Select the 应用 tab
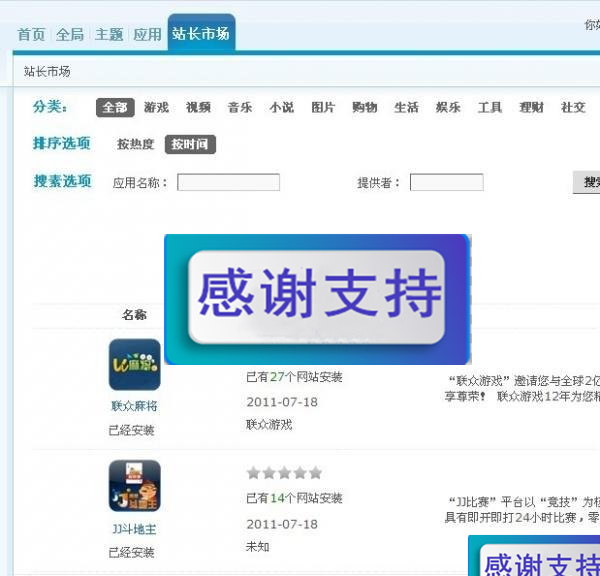The image size is (600, 576). click(147, 34)
